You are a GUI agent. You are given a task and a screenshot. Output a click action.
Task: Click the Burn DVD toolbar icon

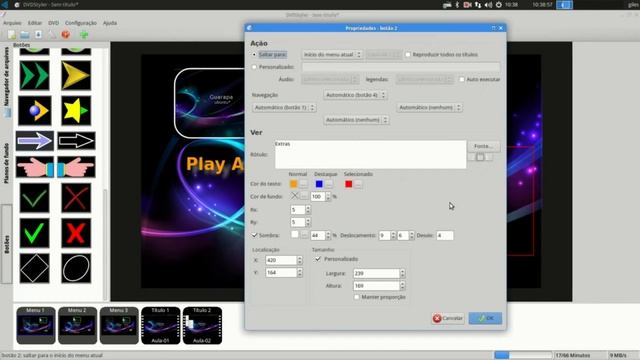66,35
